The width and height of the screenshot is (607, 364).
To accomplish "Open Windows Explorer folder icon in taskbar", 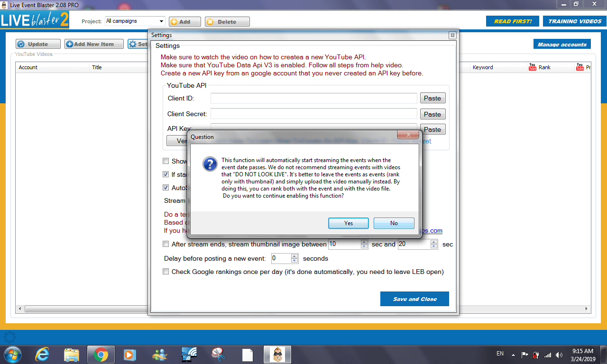I will 72,355.
